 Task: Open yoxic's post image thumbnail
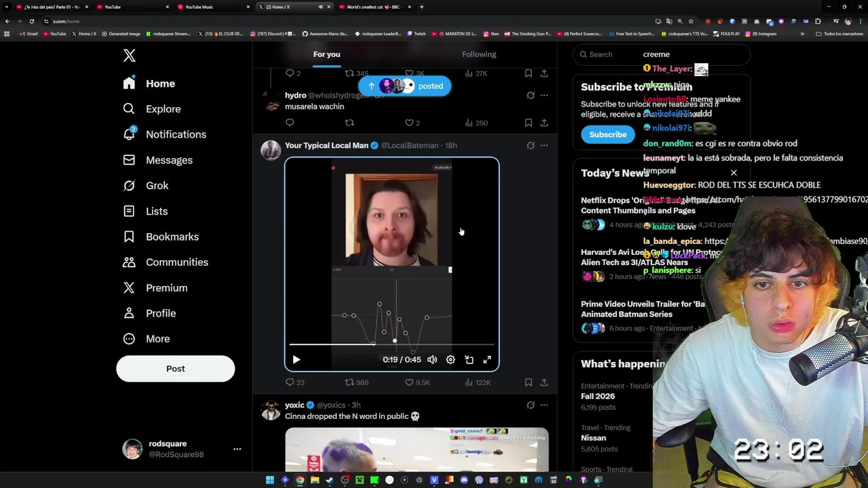(x=416, y=449)
